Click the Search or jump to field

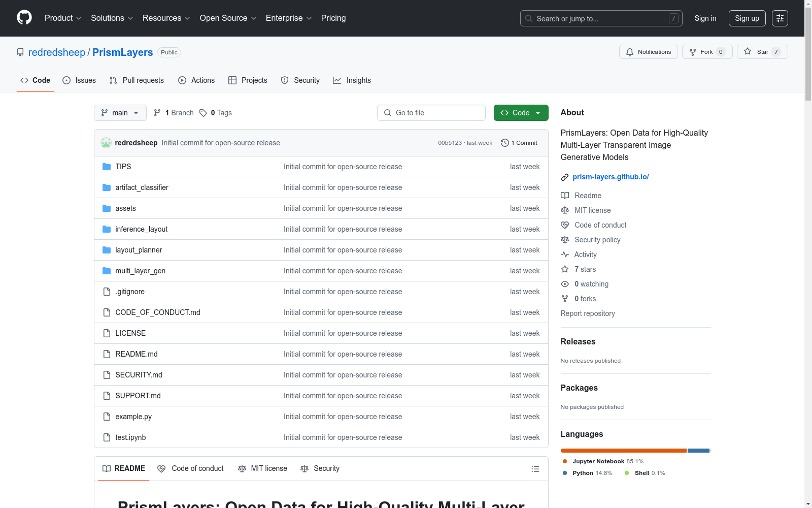[x=601, y=18]
